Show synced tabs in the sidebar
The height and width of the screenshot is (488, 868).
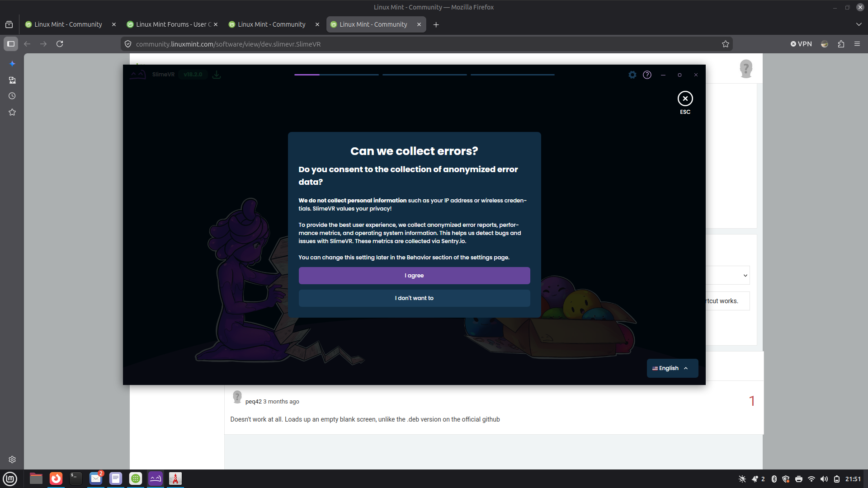pyautogui.click(x=12, y=80)
